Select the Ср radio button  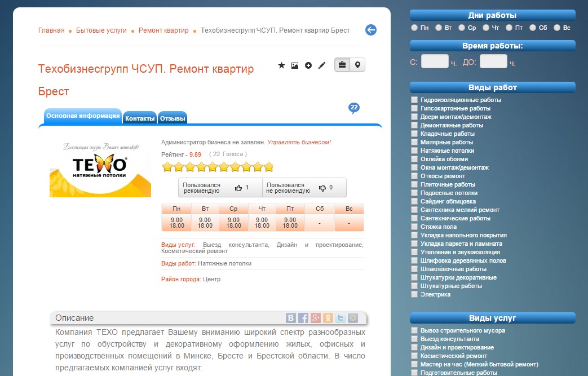pos(462,28)
